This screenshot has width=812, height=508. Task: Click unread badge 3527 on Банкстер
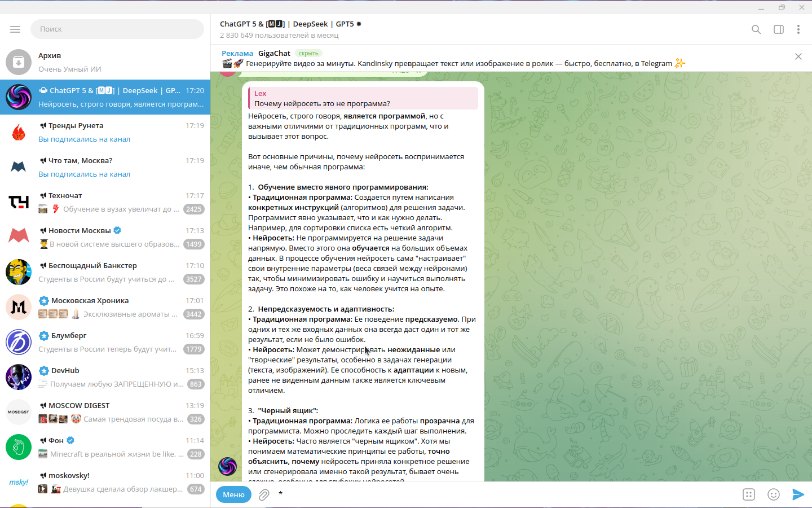[x=194, y=279]
